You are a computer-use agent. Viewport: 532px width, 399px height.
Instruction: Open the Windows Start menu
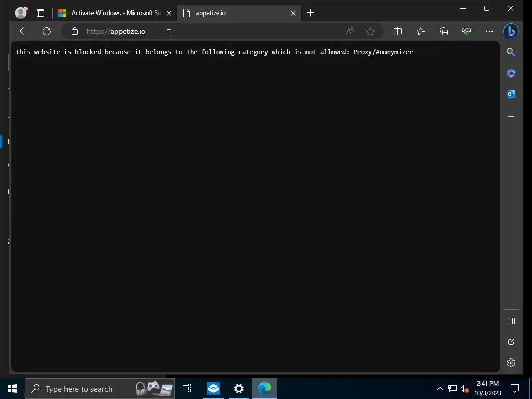[x=12, y=389]
